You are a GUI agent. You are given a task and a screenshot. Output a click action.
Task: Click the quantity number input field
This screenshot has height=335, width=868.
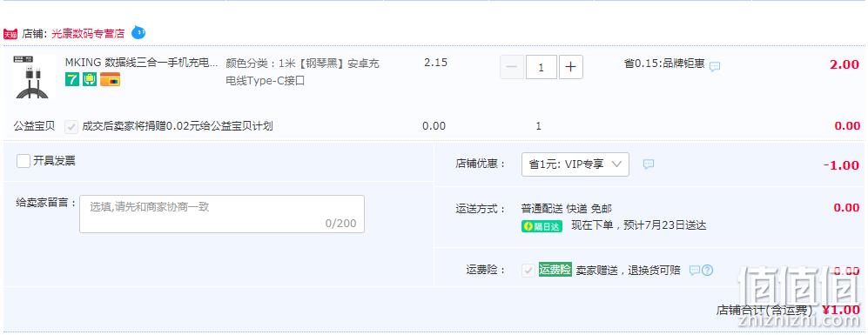541,67
